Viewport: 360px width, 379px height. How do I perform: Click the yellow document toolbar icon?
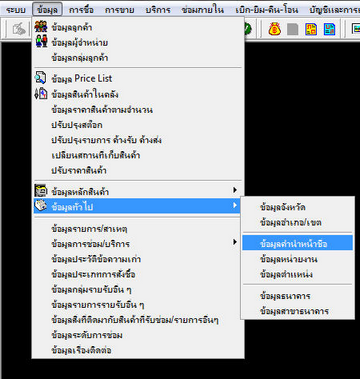click(311, 29)
